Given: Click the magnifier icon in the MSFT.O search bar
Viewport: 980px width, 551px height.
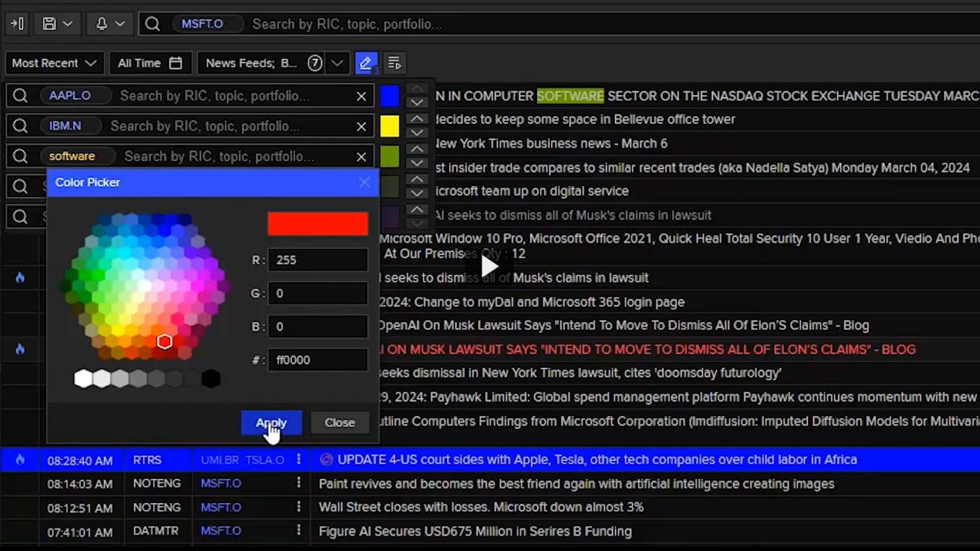Looking at the screenshot, I should [153, 24].
